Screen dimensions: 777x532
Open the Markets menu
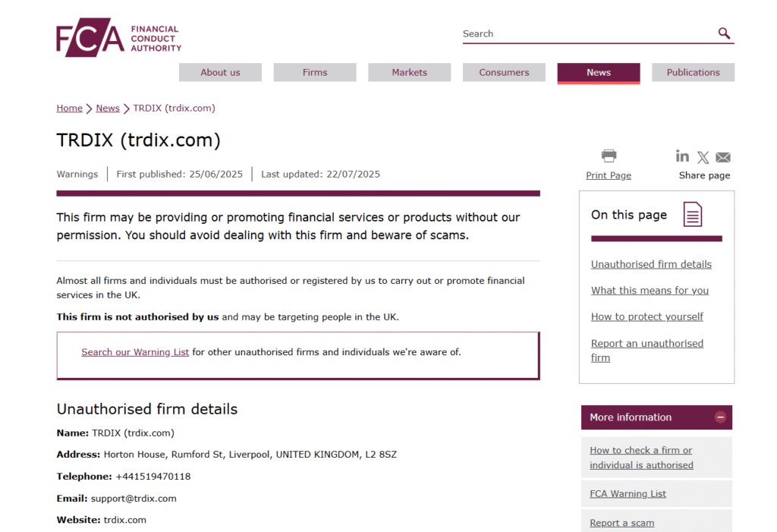coord(409,73)
